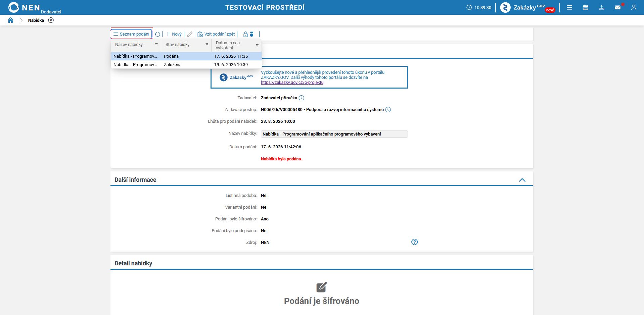Viewport: 644px width, 315px height.
Task: Go to home via the house icon
Action: (10, 20)
